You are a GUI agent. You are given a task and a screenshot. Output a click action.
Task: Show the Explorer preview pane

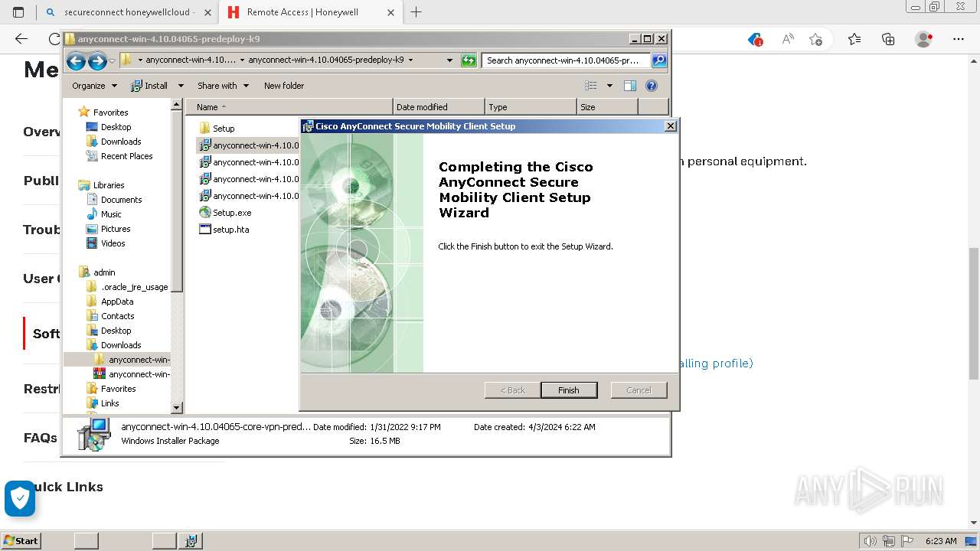point(630,86)
